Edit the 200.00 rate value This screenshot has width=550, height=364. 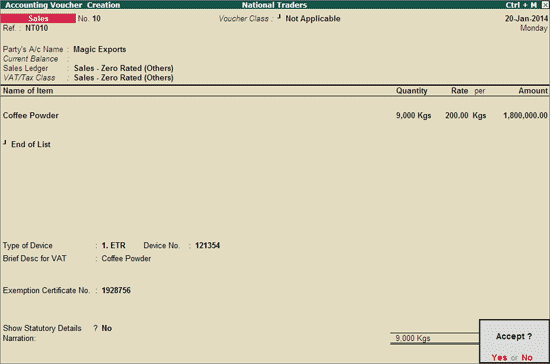click(457, 115)
